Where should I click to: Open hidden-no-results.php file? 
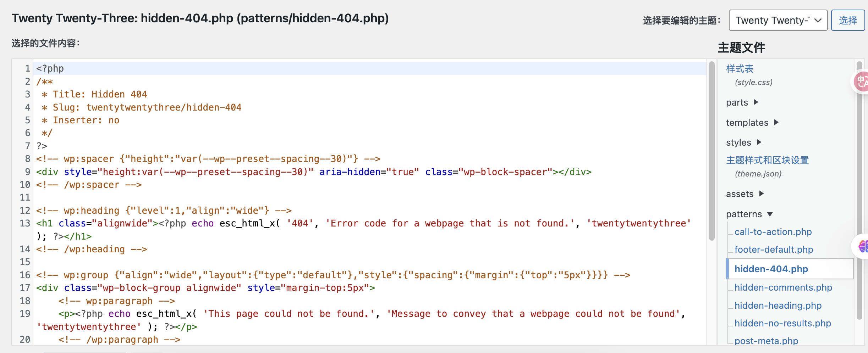pyautogui.click(x=782, y=323)
